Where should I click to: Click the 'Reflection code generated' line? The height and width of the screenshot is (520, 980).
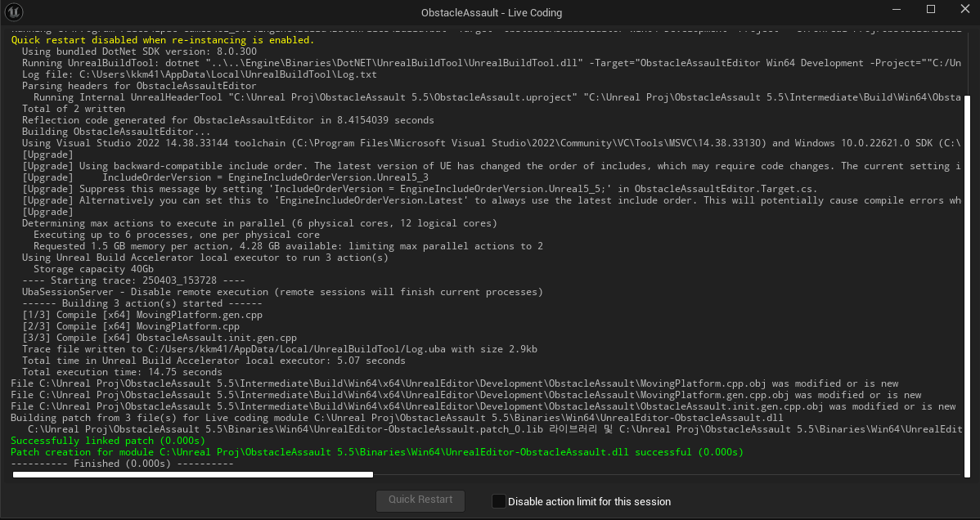pos(228,120)
